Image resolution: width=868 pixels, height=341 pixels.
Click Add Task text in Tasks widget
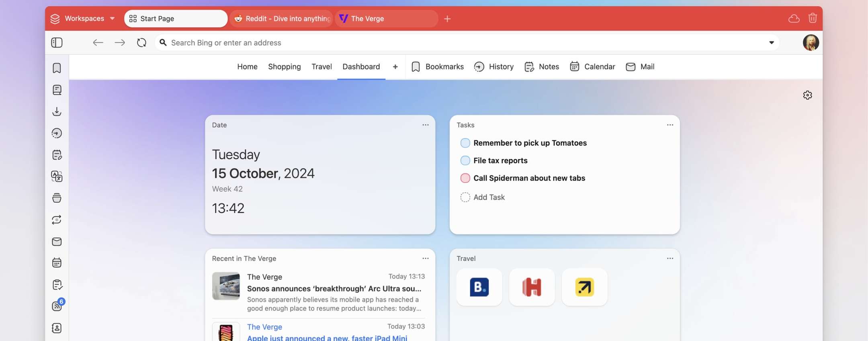pos(489,197)
